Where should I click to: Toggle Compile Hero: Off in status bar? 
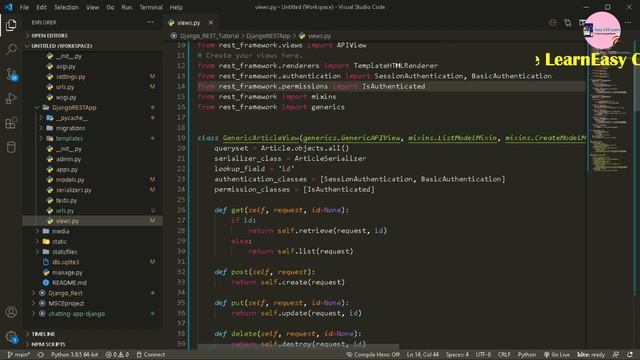click(x=373, y=355)
